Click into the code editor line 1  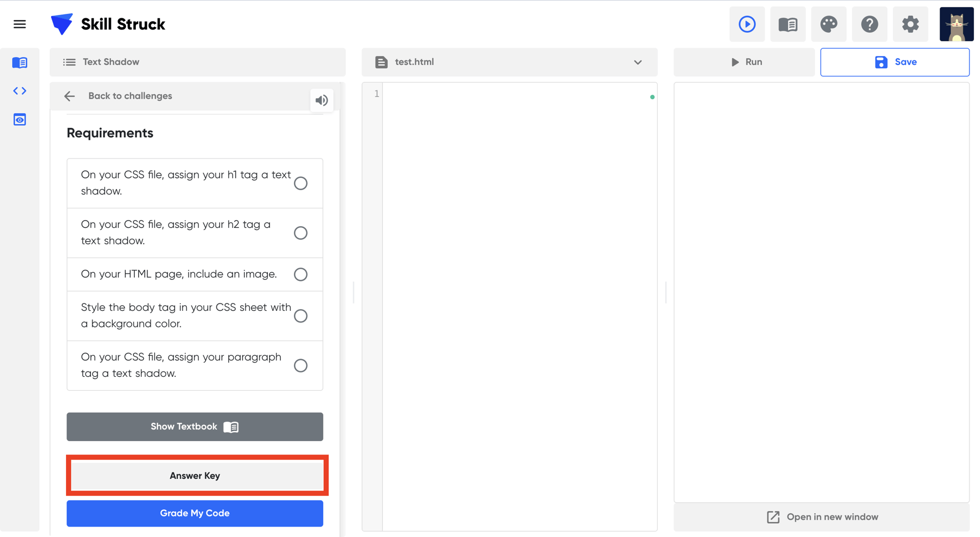point(516,94)
